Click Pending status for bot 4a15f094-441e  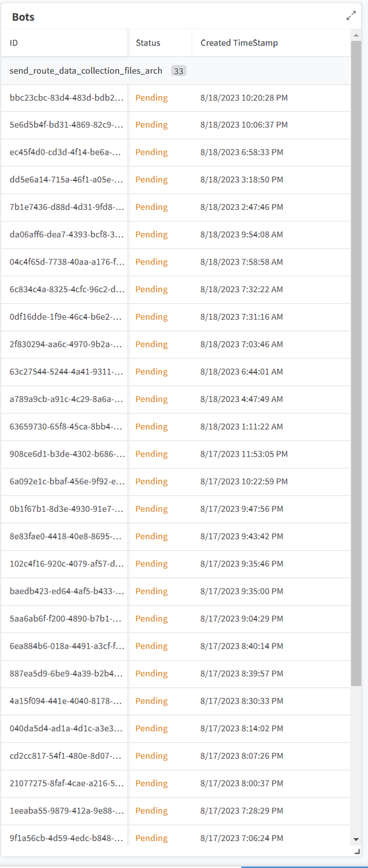(151, 702)
